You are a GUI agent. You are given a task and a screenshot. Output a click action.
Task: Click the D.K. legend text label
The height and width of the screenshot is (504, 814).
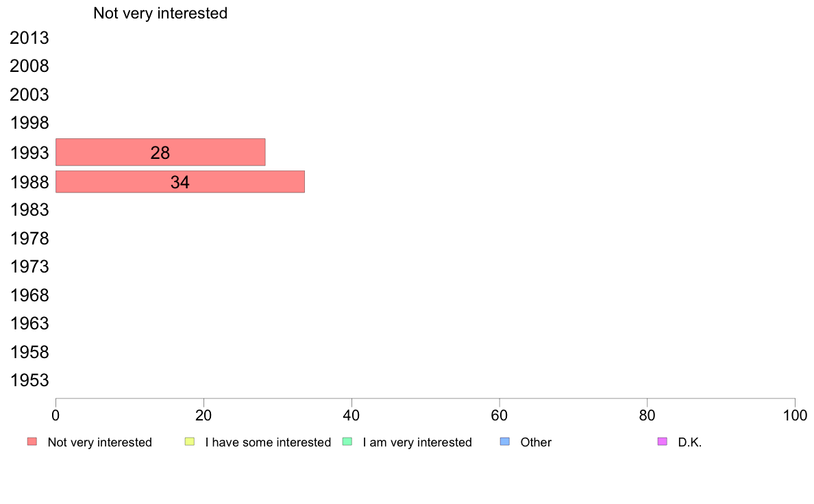(690, 442)
